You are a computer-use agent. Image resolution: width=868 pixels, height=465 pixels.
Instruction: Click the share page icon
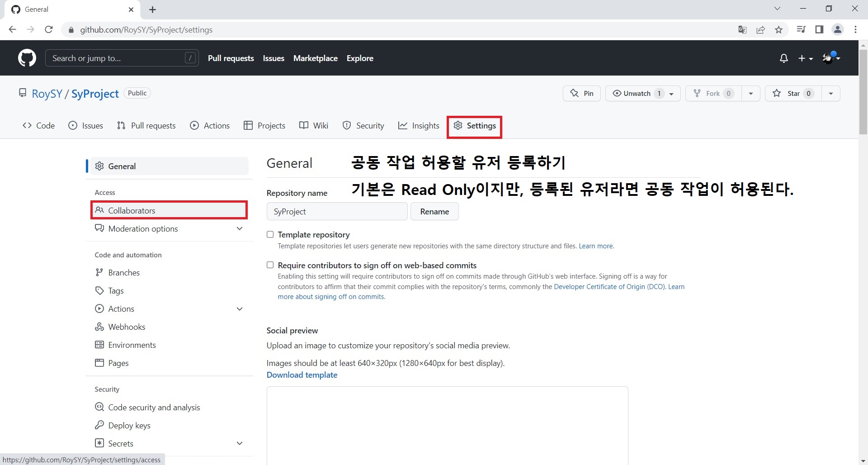point(761,30)
